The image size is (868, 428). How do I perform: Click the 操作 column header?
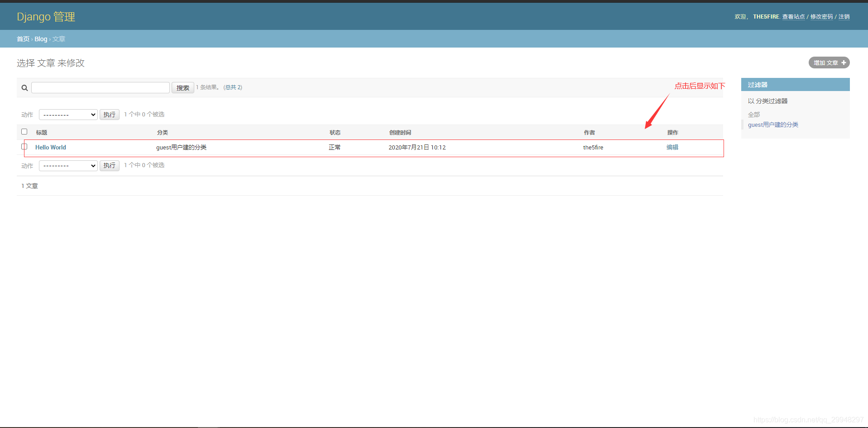coord(673,133)
